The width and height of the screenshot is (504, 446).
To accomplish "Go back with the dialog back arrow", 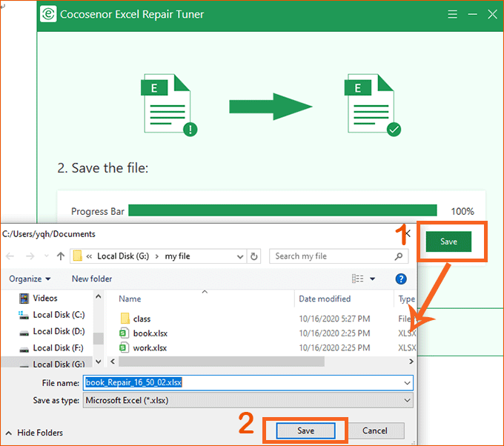I will tap(10, 256).
